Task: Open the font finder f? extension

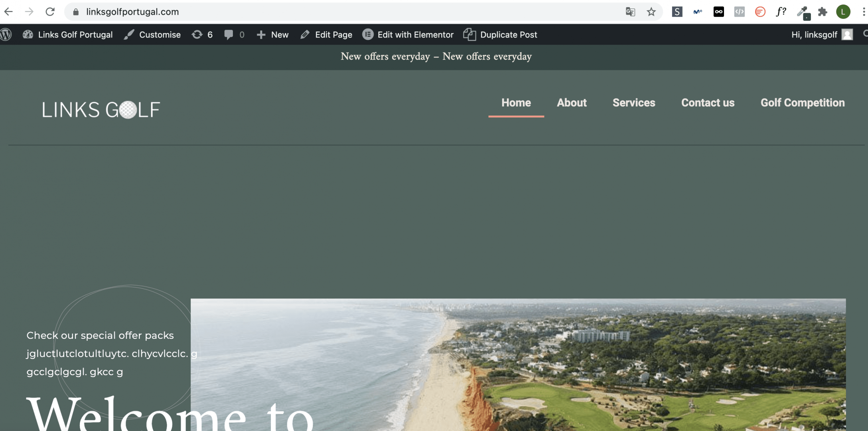Action: [x=781, y=12]
